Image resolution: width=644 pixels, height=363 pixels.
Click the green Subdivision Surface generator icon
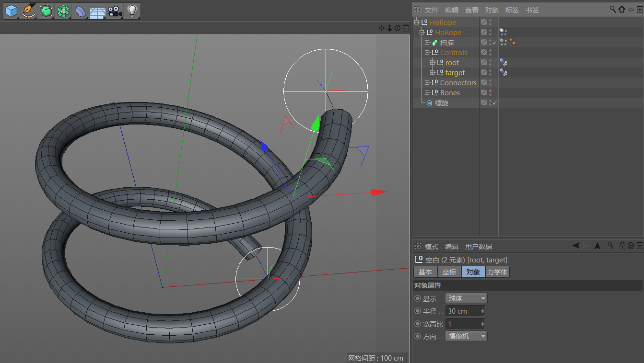(x=46, y=11)
